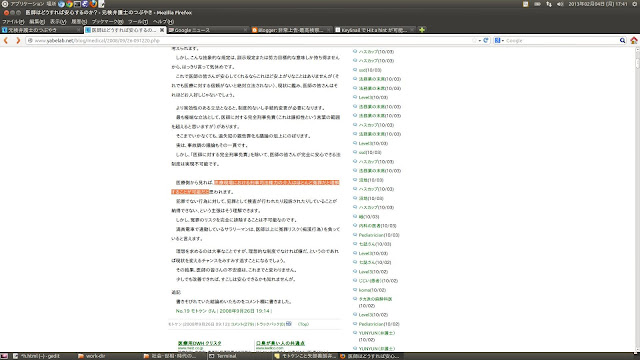
Task: Switch to the first 元検弁護士のつぶやき tab
Action: click(41, 30)
